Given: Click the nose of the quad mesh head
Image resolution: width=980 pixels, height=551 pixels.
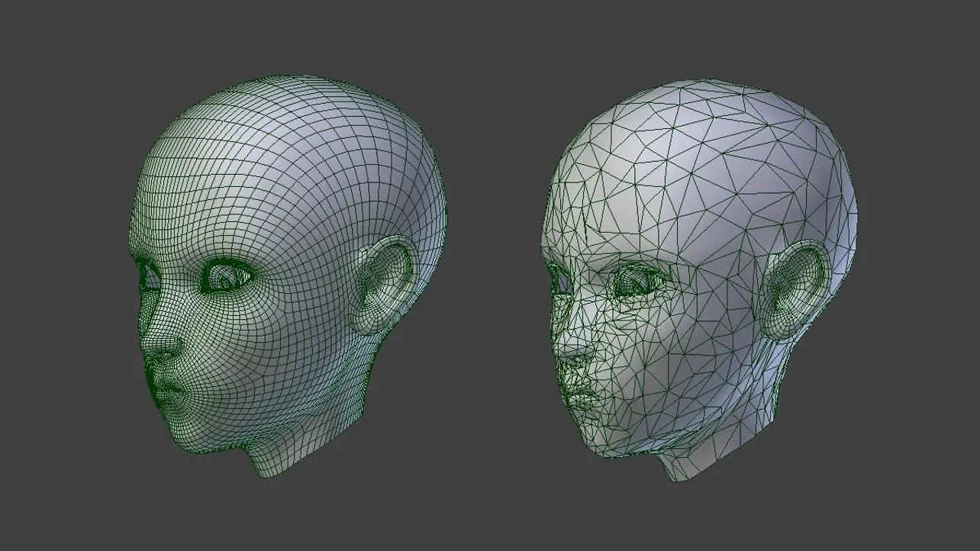Looking at the screenshot, I should 158,343.
